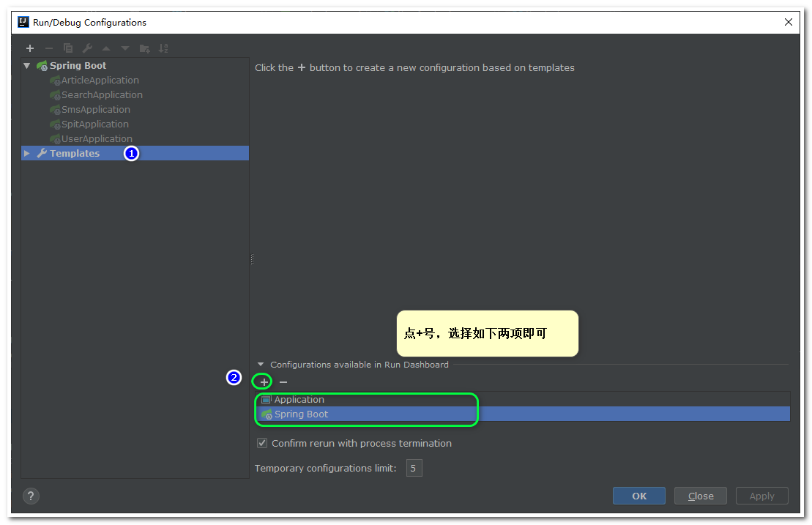Select Spring Boot in Run Dashboard list
This screenshot has width=812, height=525.
[523, 414]
